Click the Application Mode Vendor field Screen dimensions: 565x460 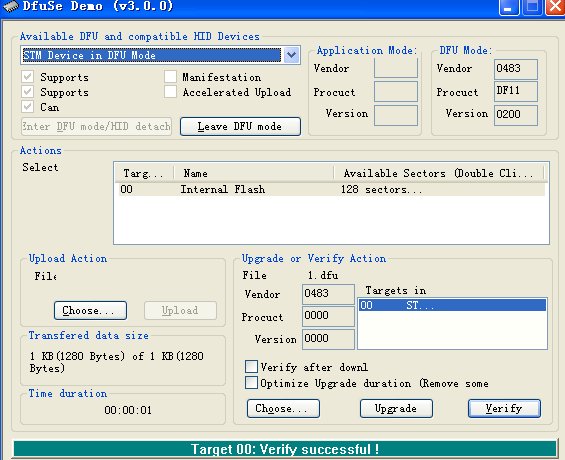pos(396,68)
